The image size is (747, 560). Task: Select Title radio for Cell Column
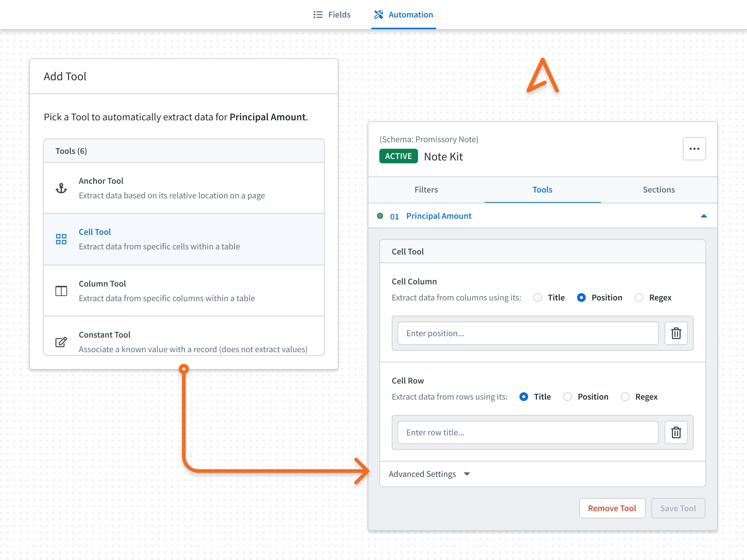coord(538,297)
